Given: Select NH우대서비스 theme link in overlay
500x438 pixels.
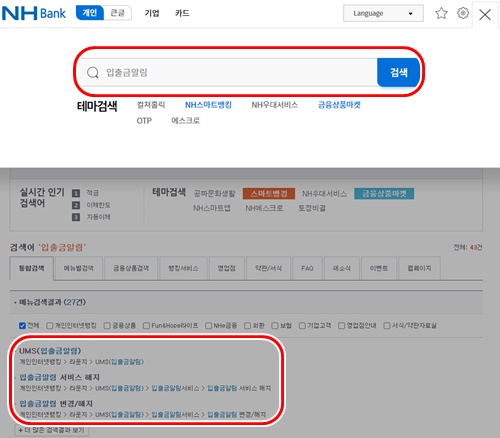Looking at the screenshot, I should pyautogui.click(x=275, y=105).
